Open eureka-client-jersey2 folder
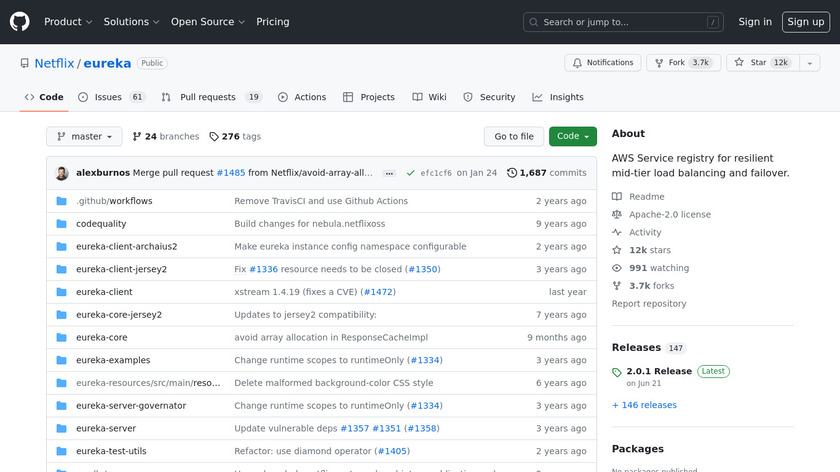Screen dimensions: 840x472 pyautogui.click(x=122, y=269)
